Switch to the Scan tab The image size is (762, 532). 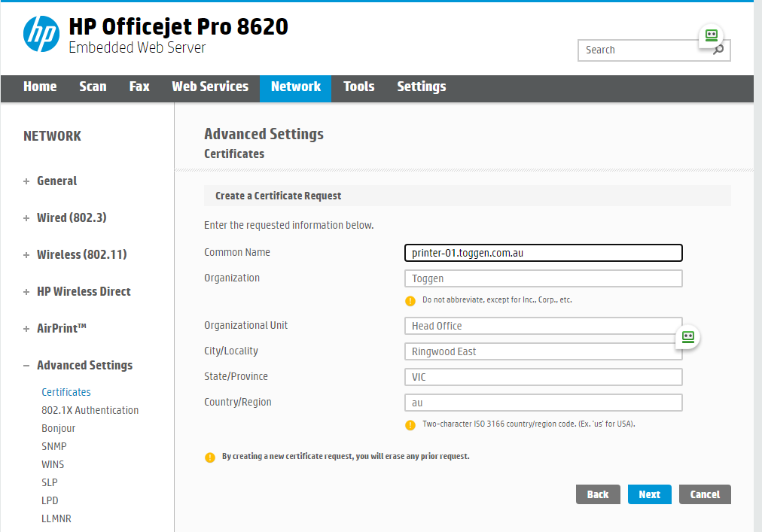[x=93, y=87]
